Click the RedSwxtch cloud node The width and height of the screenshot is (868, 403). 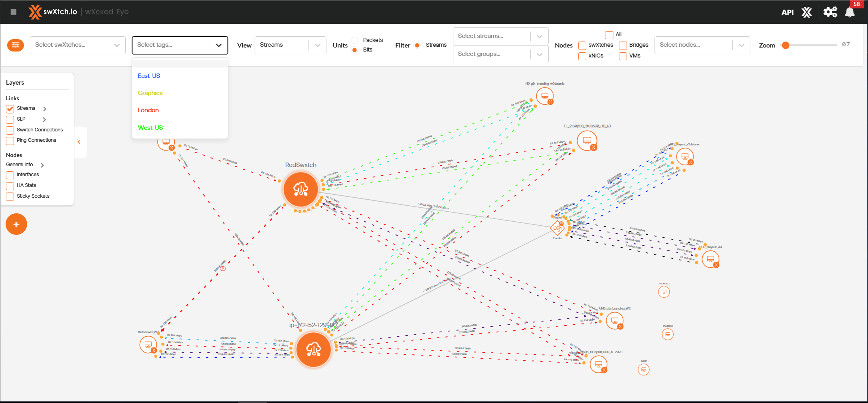pos(301,189)
